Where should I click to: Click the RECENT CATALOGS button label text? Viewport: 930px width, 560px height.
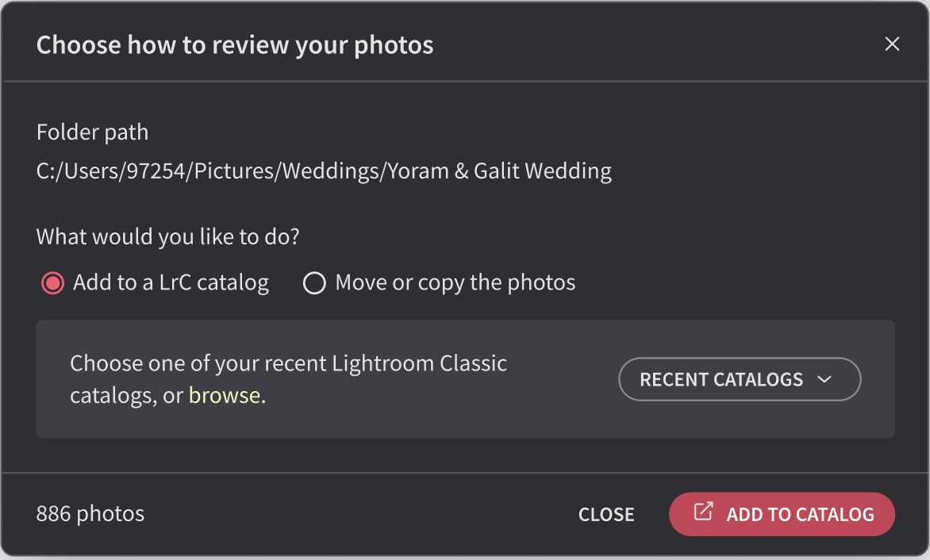[x=721, y=379]
